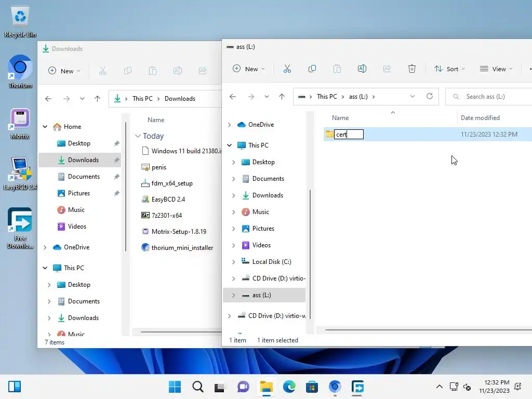This screenshot has width=532, height=399.
Task: Open Motrix desktop shortcut
Action: click(20, 124)
